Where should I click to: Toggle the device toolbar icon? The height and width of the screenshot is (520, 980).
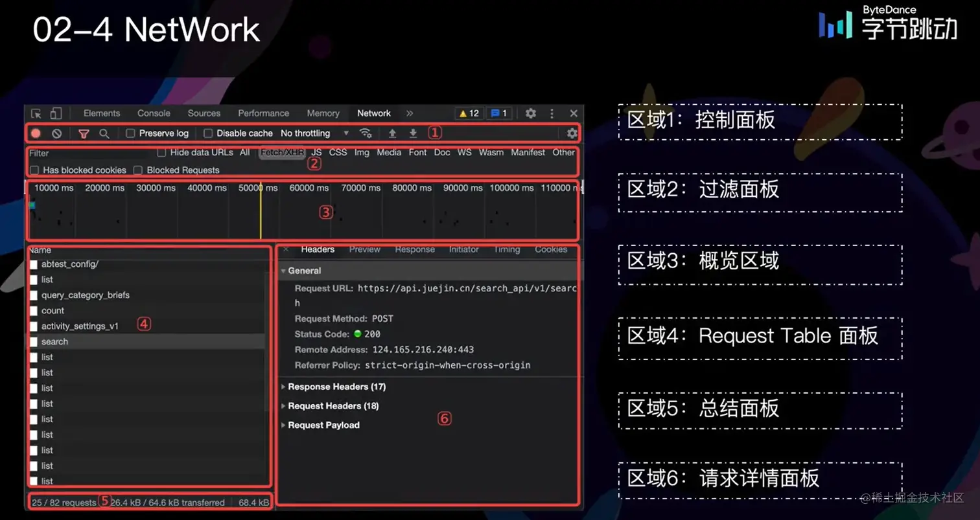tap(56, 113)
